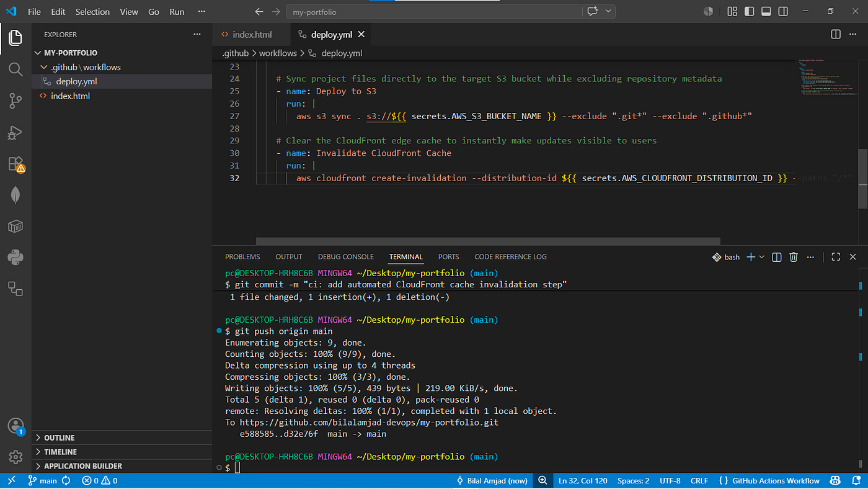Open the Manage gear icon in the activity bar
Viewport: 868px width, 489px height.
(15, 457)
